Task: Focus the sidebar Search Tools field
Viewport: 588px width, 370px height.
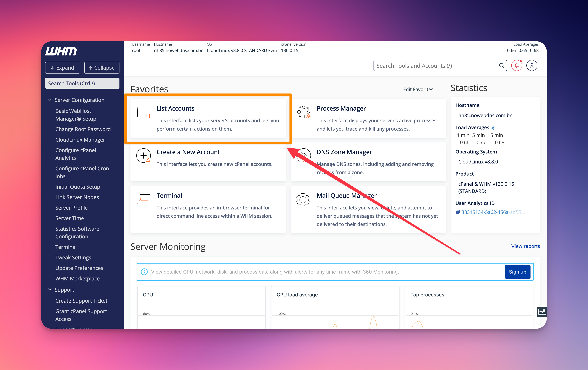Action: click(82, 83)
